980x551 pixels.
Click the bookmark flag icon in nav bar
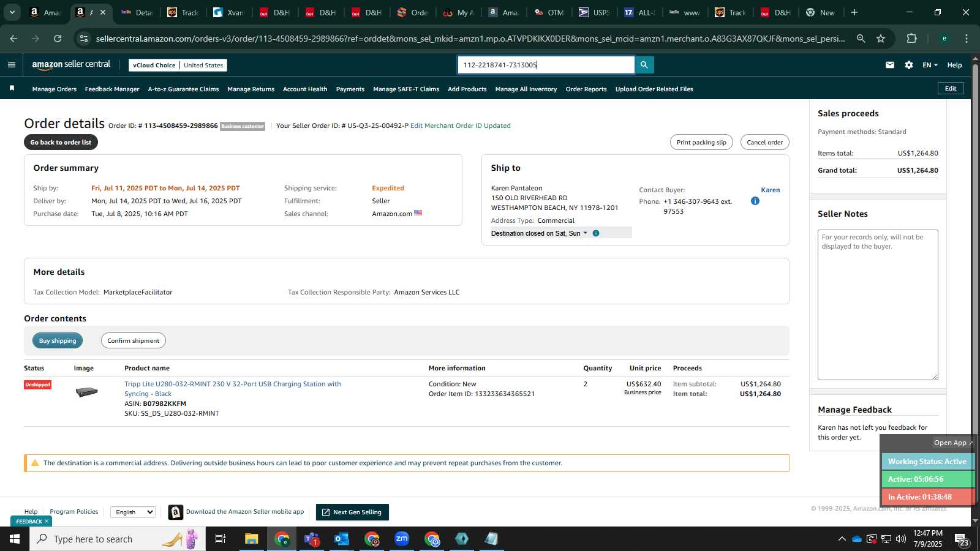pyautogui.click(x=12, y=89)
